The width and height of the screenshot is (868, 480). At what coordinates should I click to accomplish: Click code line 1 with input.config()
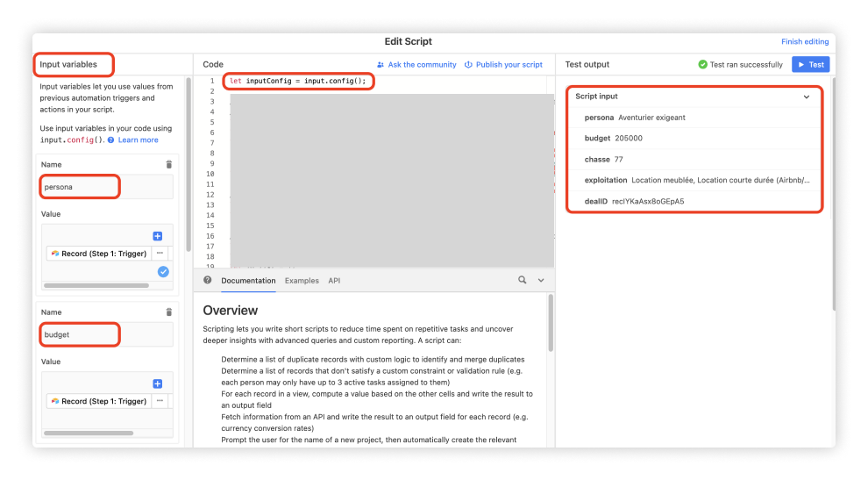(x=298, y=81)
